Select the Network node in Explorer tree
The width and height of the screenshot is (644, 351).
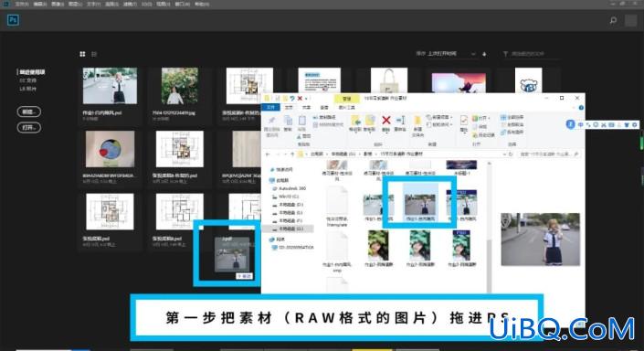click(277, 239)
